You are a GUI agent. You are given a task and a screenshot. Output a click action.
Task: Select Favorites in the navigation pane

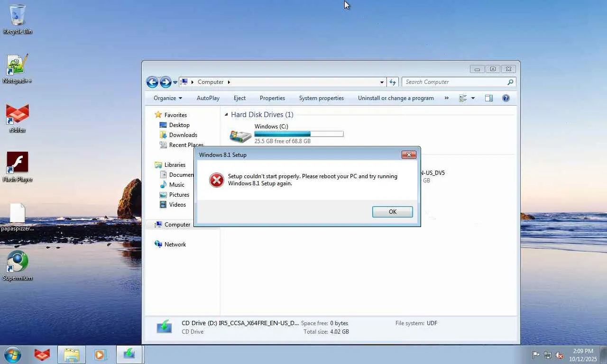(175, 115)
